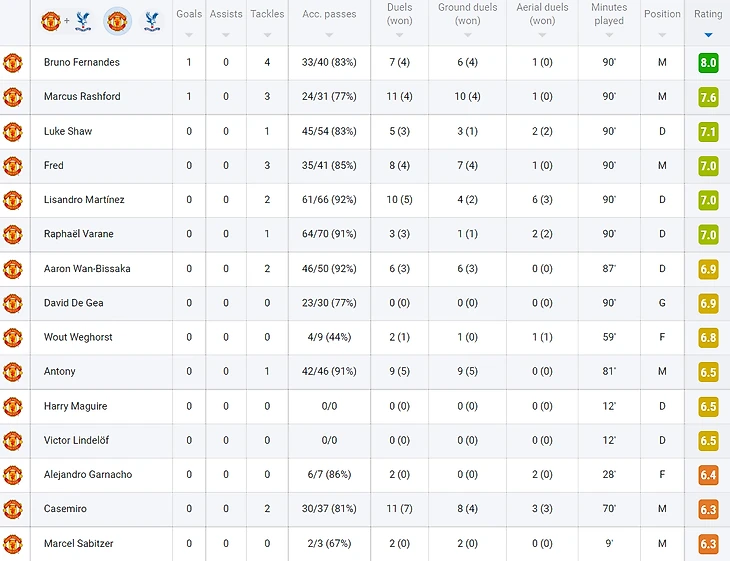The image size is (730, 561).
Task: Select the both-teams combined filter icon
Action: pyautogui.click(x=66, y=21)
